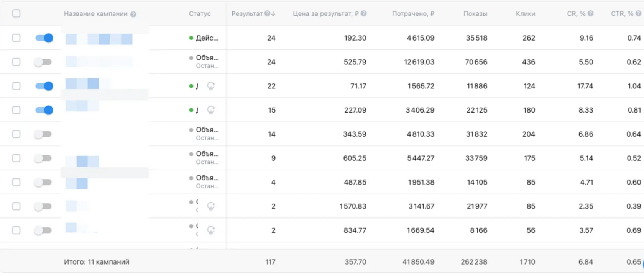The height and width of the screenshot is (276, 644).
Task: Check the box for campaign with price 343.59
Action: coord(16,134)
